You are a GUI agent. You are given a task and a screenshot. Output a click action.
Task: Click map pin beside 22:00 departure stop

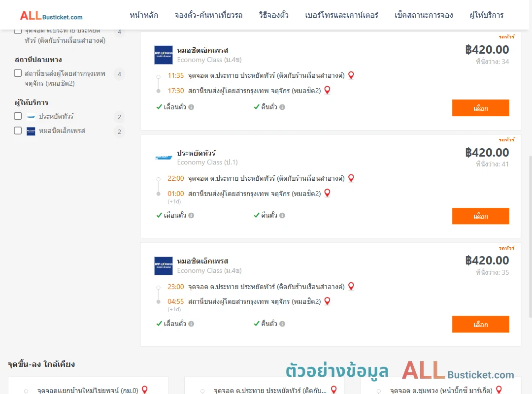(x=351, y=178)
